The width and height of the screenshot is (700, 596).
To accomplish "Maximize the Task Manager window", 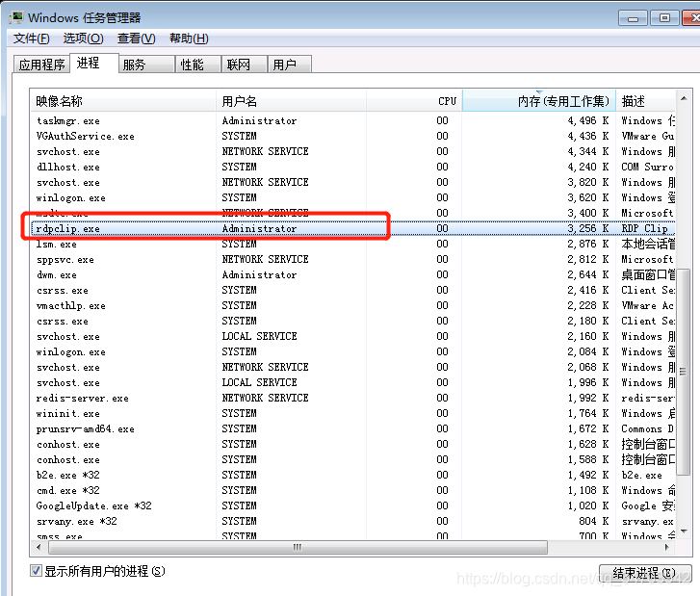I will point(664,18).
